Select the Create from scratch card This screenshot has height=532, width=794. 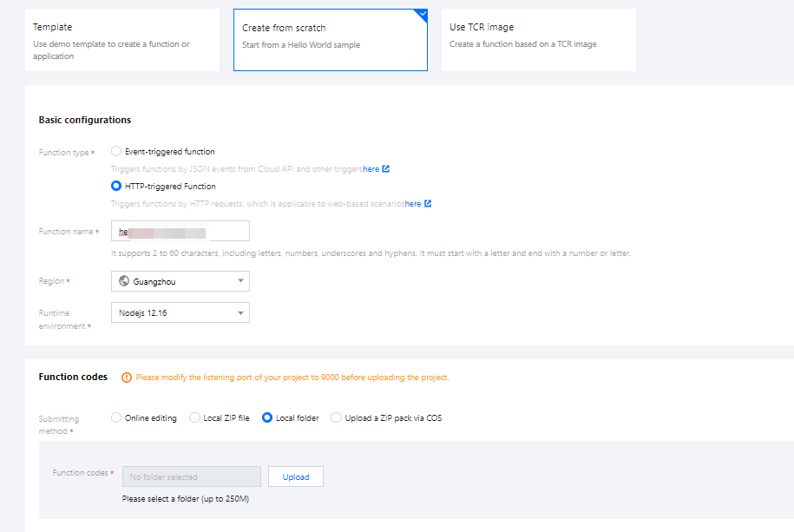(330, 40)
